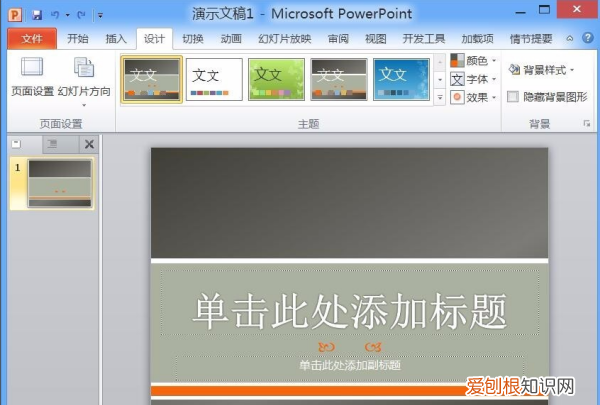Apply the green butterfly theme thumbnail
The height and width of the screenshot is (405, 600).
coord(276,79)
